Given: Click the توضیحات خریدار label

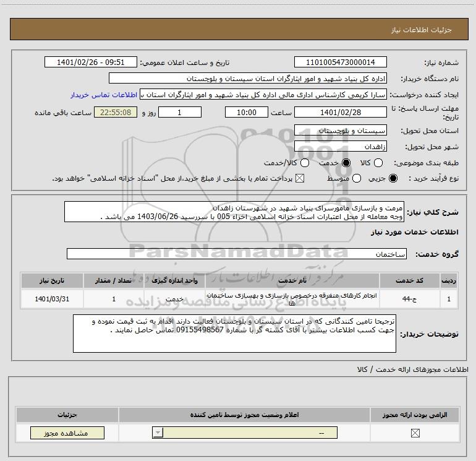Looking at the screenshot, I should pos(429,334).
